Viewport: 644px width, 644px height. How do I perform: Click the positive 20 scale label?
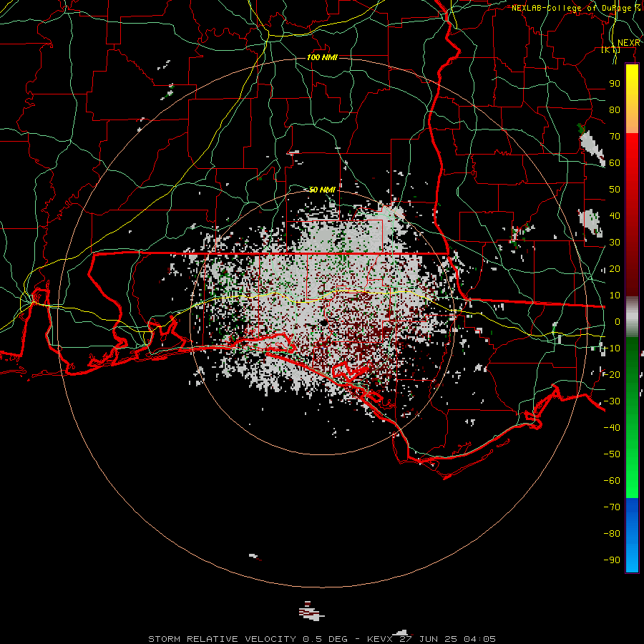(x=615, y=268)
